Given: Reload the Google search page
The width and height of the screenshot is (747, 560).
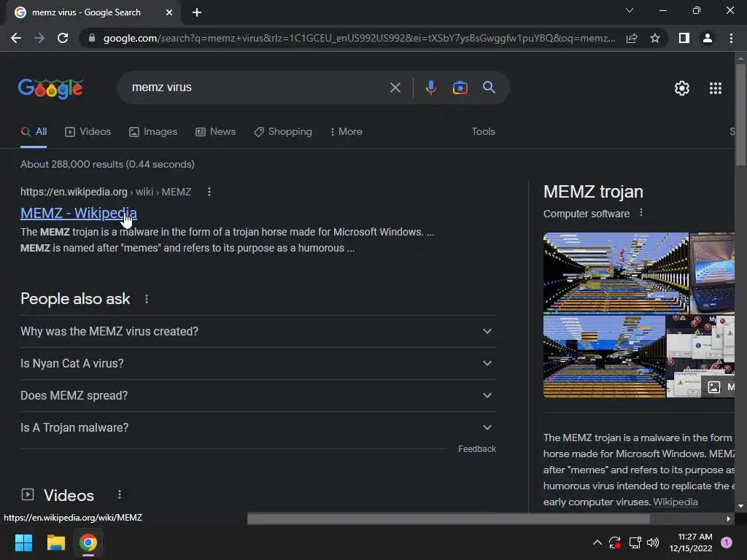Looking at the screenshot, I should tap(63, 38).
